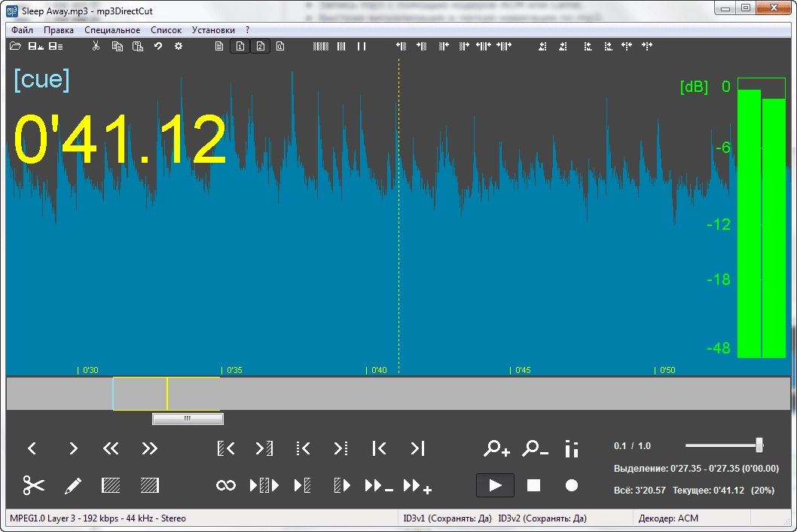Go to selection start (hatched bar, left arrow)
The width and height of the screenshot is (797, 532).
[x=226, y=448]
